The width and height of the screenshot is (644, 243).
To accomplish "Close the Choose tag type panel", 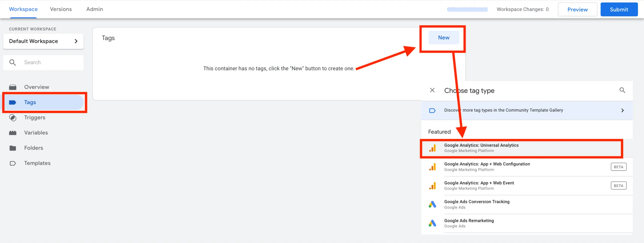I will (x=432, y=90).
